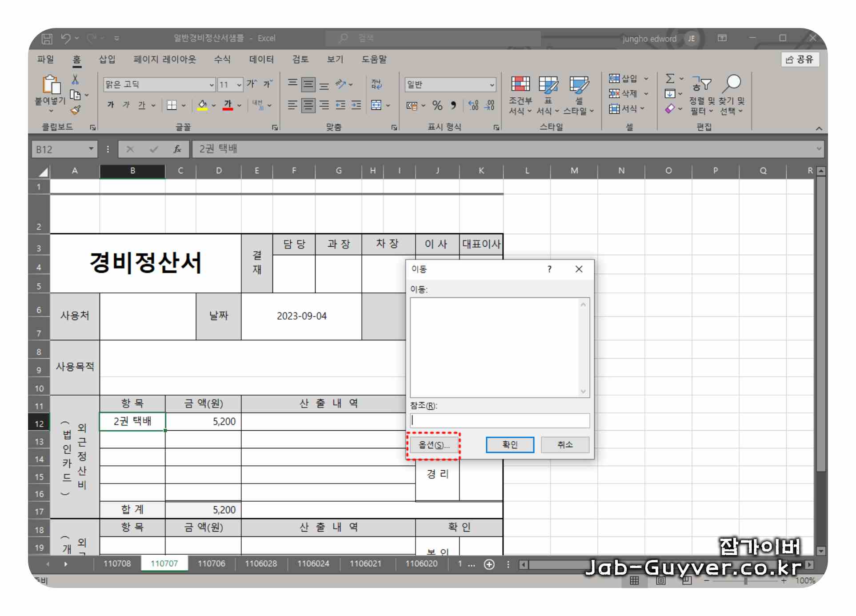Image resolution: width=856 pixels, height=616 pixels.
Task: Open the 삽입 (Insert) ribbon tab
Action: pyautogui.click(x=107, y=59)
